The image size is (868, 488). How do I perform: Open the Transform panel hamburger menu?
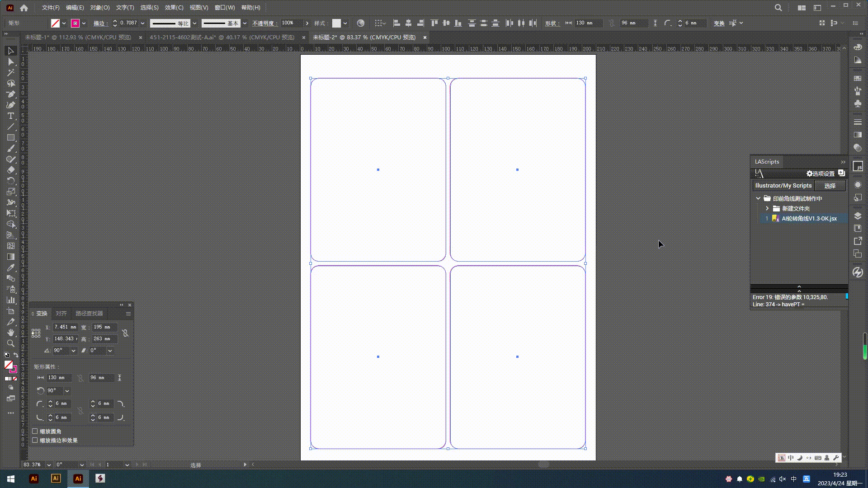(x=128, y=314)
